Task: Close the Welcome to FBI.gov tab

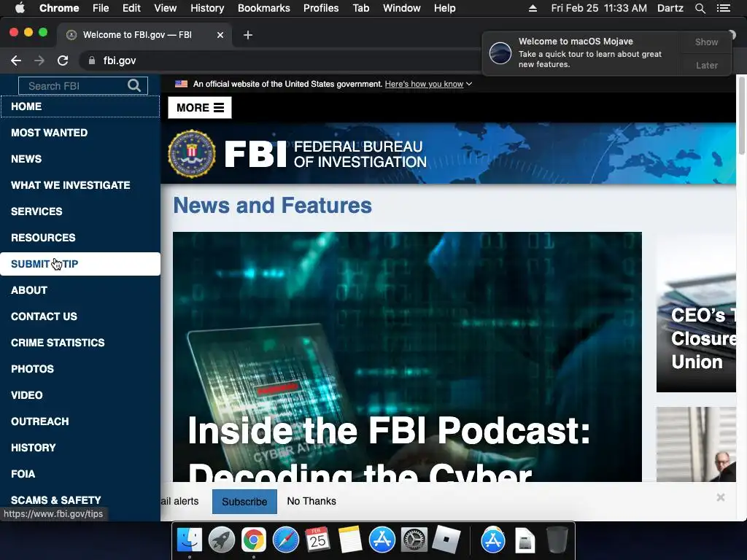Action: 220,35
